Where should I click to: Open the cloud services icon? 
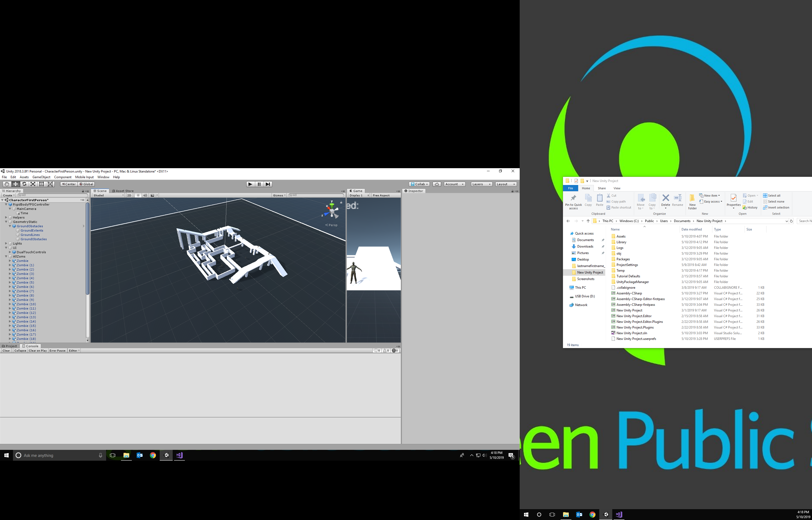(437, 184)
